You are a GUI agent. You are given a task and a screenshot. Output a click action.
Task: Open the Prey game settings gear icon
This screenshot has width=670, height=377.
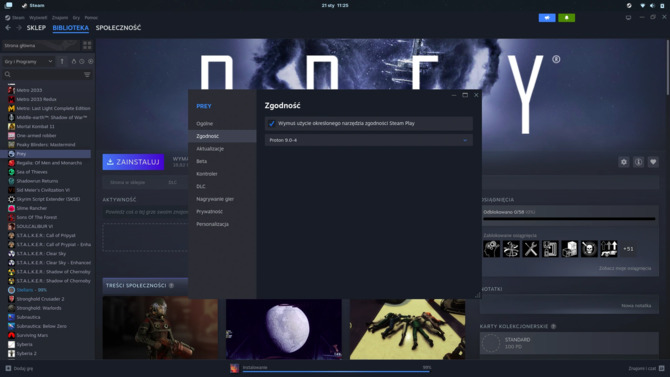[x=624, y=162]
